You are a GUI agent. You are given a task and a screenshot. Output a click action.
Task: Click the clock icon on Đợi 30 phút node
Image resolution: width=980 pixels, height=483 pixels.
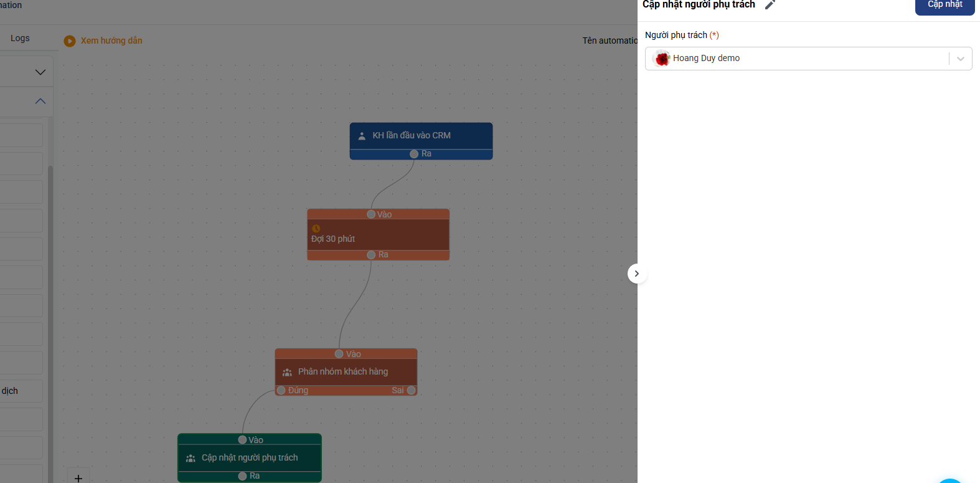pos(316,229)
